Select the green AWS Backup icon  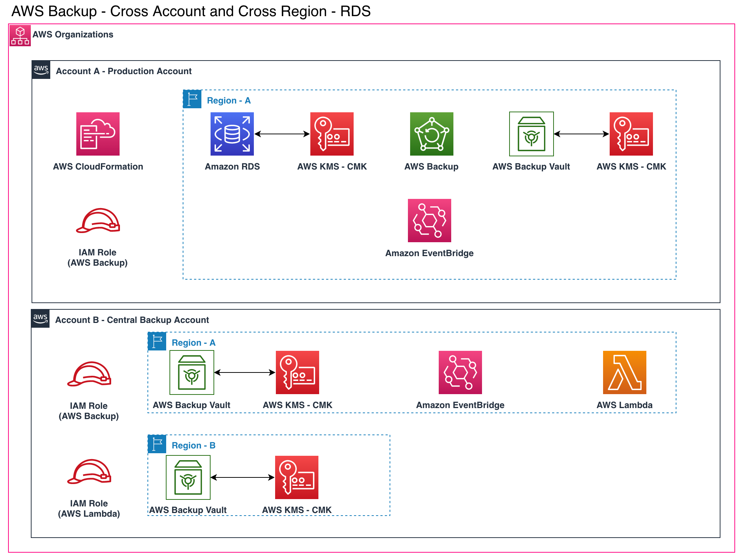[x=431, y=134]
